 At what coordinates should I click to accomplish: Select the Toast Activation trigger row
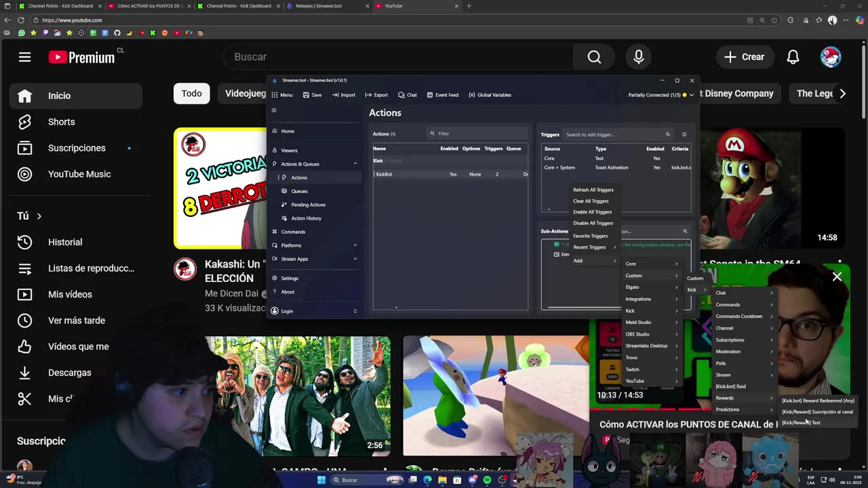616,167
